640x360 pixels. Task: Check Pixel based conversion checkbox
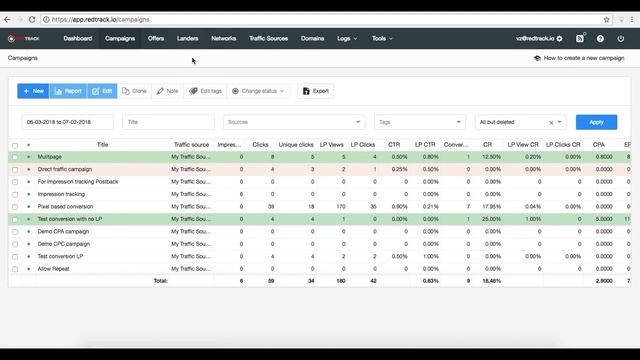click(x=15, y=207)
